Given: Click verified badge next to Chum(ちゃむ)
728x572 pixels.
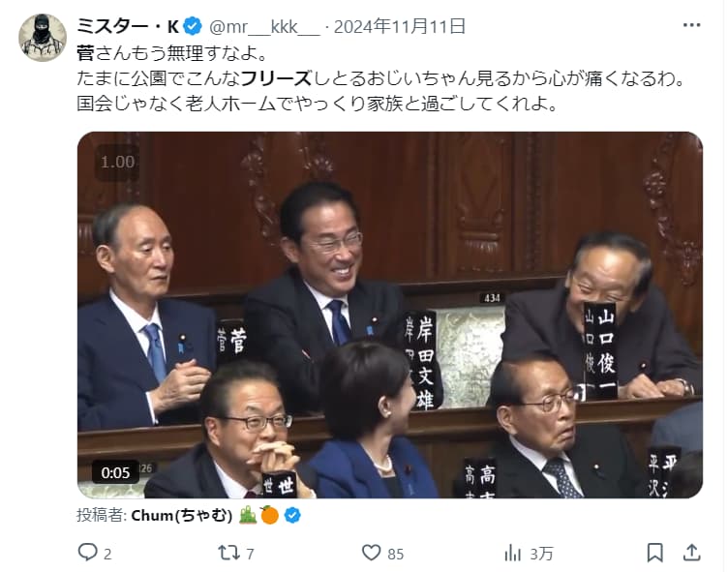Looking at the screenshot, I should 292,515.
